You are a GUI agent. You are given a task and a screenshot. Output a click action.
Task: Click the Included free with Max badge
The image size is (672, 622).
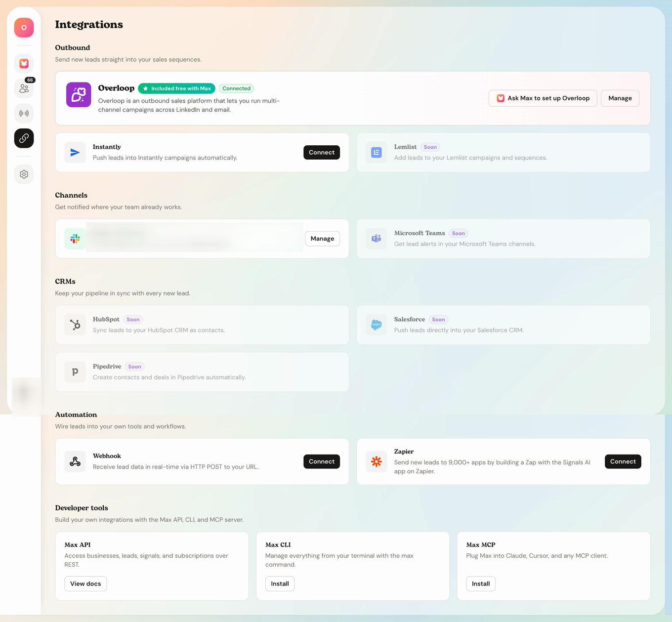click(176, 88)
